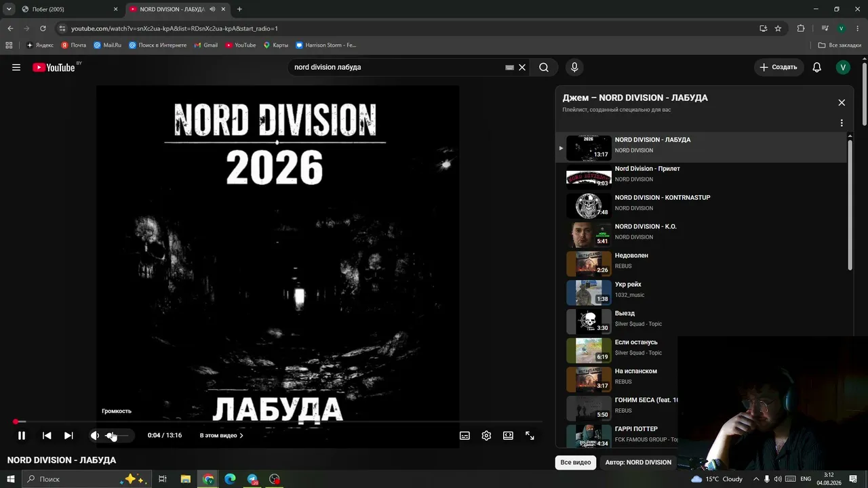Toggle subtitles on the player
868x488 pixels.
(x=465, y=436)
